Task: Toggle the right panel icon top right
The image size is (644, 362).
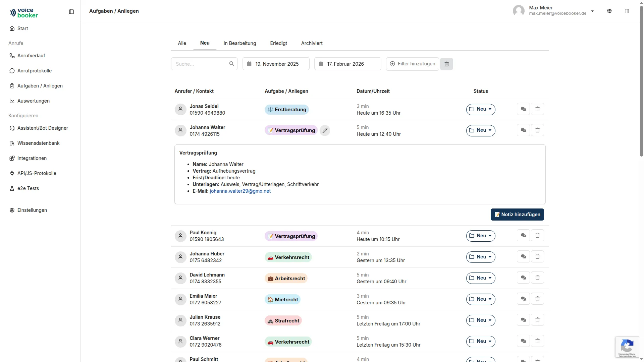Action: [627, 11]
